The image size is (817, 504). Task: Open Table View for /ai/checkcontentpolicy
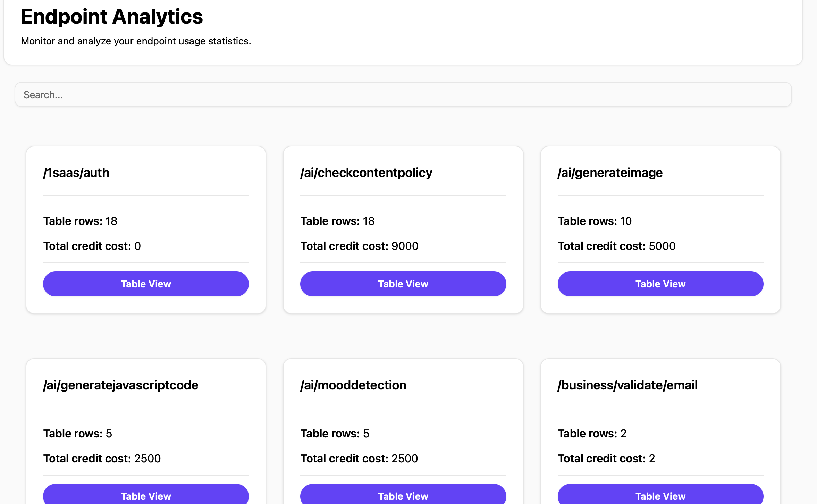click(x=403, y=284)
